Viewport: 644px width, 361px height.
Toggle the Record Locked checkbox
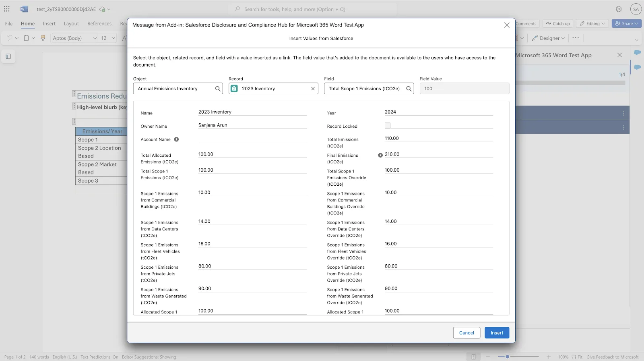click(388, 126)
